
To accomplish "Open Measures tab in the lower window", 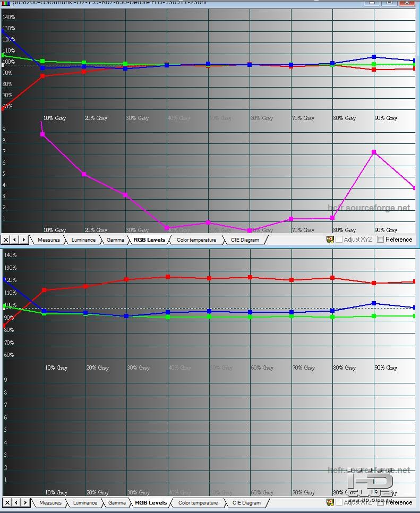I will (x=50, y=502).
